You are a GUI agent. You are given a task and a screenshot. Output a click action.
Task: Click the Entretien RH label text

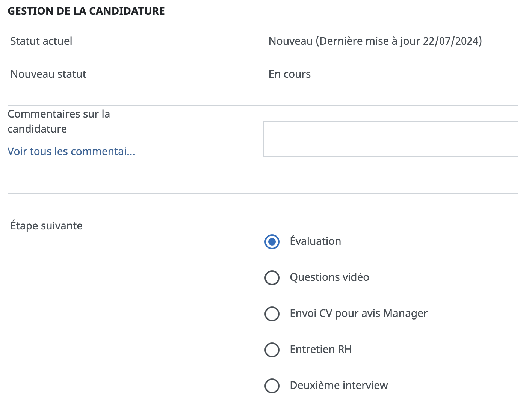click(320, 349)
